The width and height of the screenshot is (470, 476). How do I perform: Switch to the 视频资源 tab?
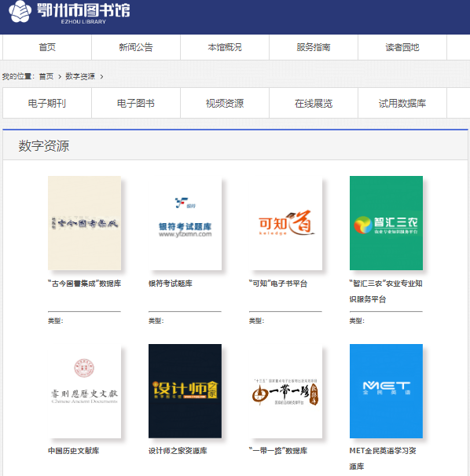[225, 103]
